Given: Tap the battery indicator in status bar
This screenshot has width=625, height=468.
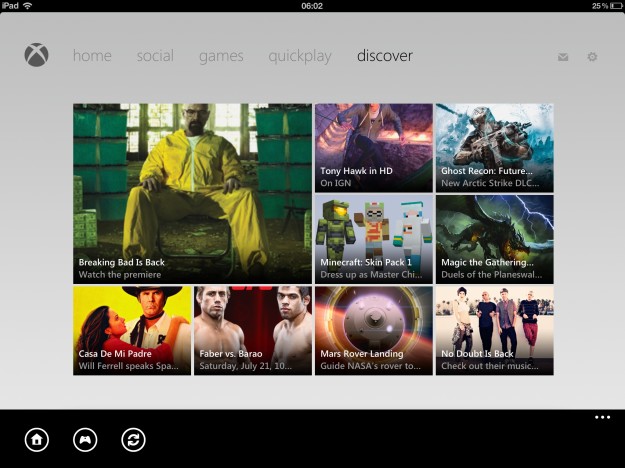Looking at the screenshot, I should point(617,6).
